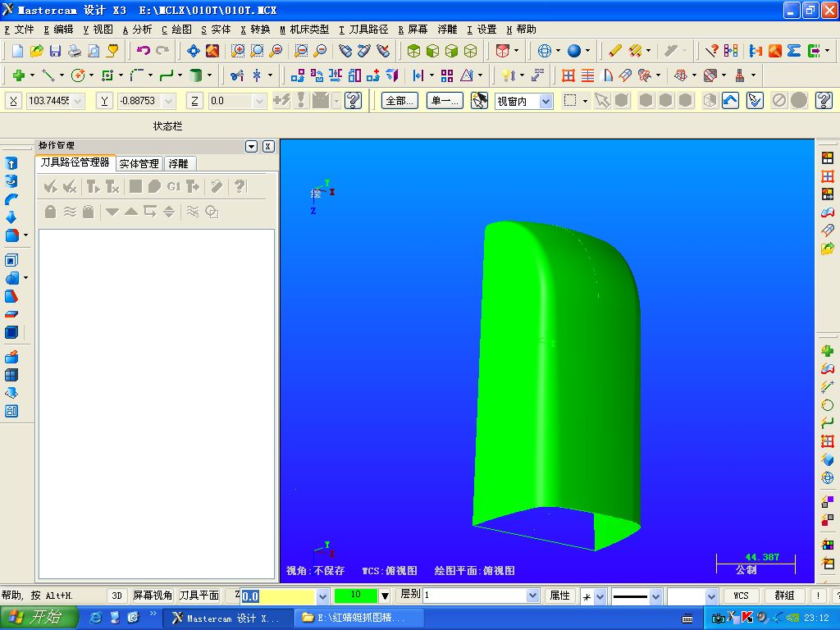Click the yellow Z depth field
Image resolution: width=840 pixels, height=630 pixels.
[x=278, y=596]
